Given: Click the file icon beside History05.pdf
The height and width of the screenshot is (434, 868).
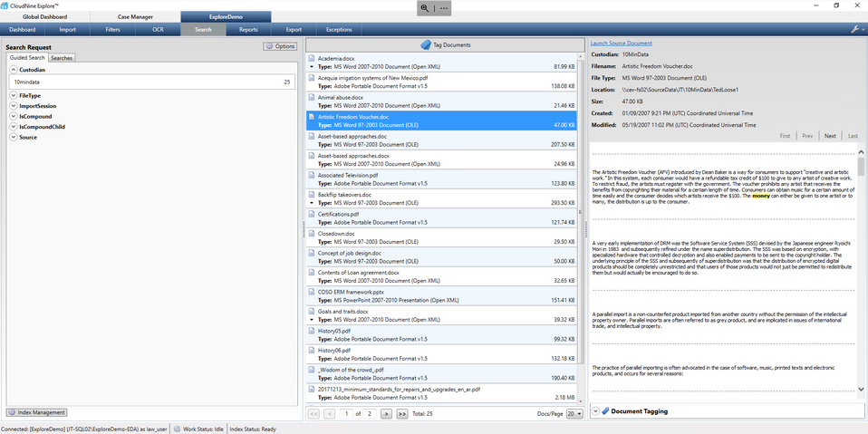Looking at the screenshot, I should click(312, 331).
